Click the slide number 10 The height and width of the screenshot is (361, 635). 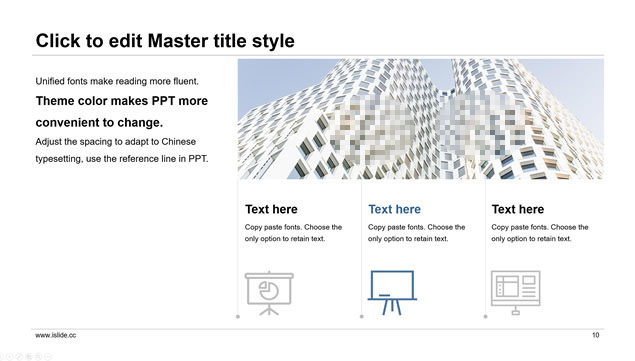(x=595, y=335)
